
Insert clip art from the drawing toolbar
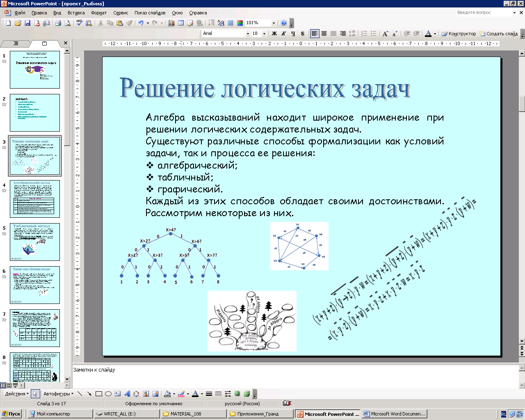[146, 394]
